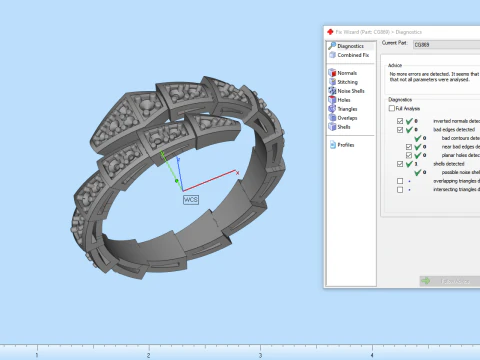Select the Noise Shells icon
The image size is (480, 360).
point(332,91)
